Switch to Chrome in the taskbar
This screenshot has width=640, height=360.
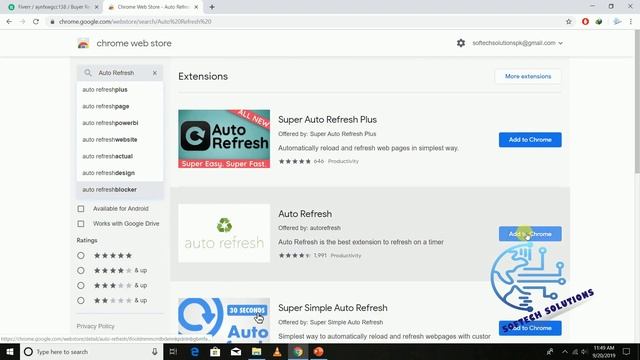(x=298, y=351)
